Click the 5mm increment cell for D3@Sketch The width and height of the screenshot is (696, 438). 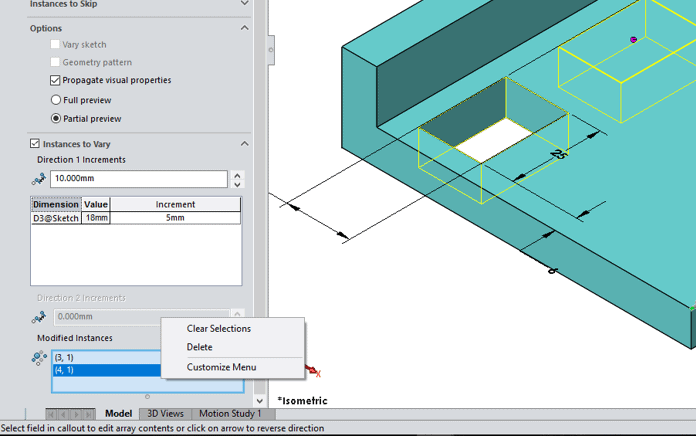pyautogui.click(x=175, y=217)
